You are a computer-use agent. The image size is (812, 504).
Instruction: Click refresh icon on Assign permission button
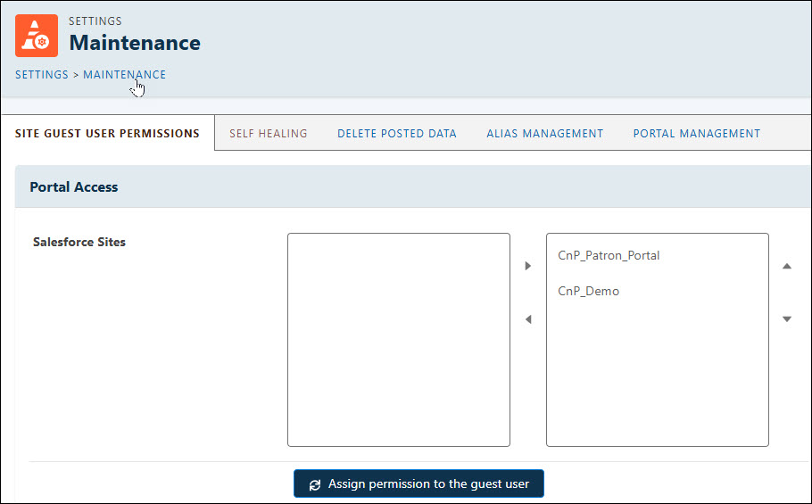(315, 485)
